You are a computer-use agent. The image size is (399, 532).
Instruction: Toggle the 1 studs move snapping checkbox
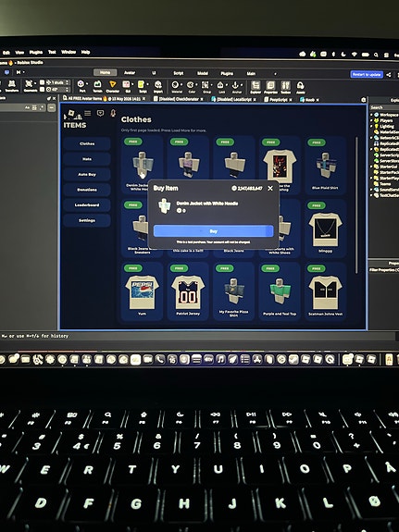42,82
